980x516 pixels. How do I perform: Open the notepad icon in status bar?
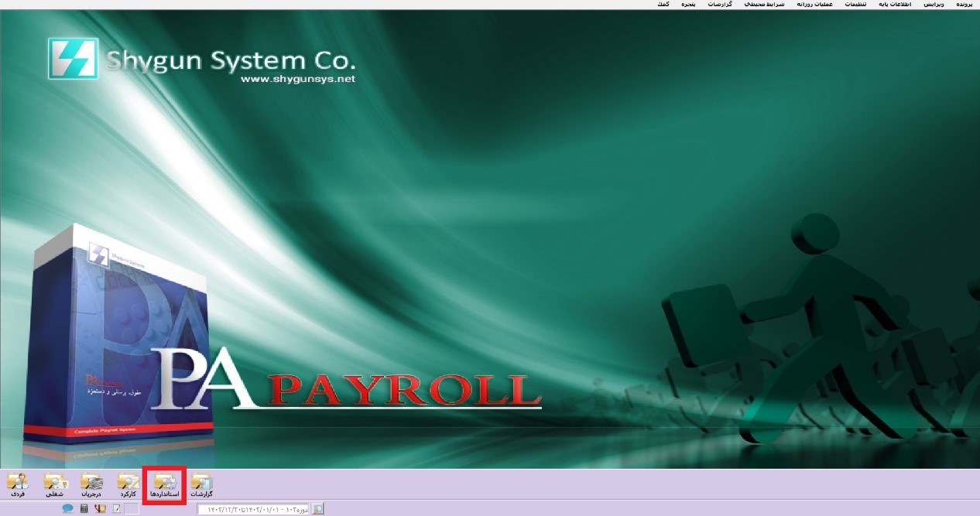click(x=116, y=509)
